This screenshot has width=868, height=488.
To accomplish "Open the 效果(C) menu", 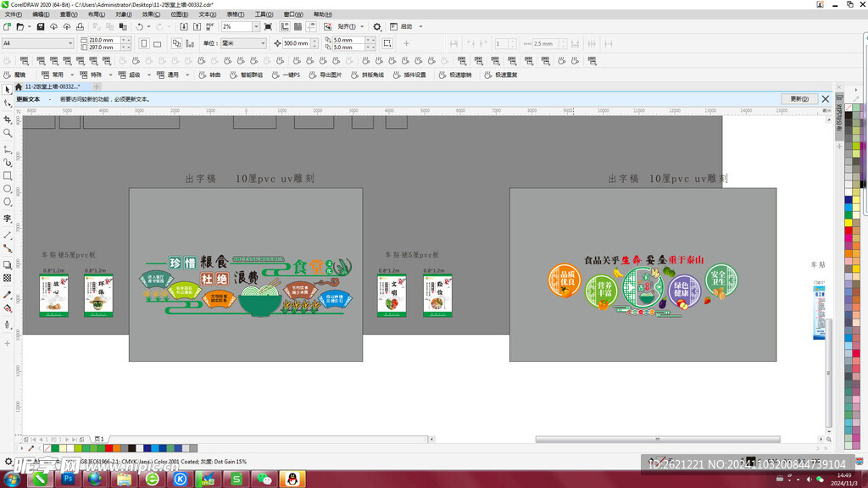I will (151, 14).
